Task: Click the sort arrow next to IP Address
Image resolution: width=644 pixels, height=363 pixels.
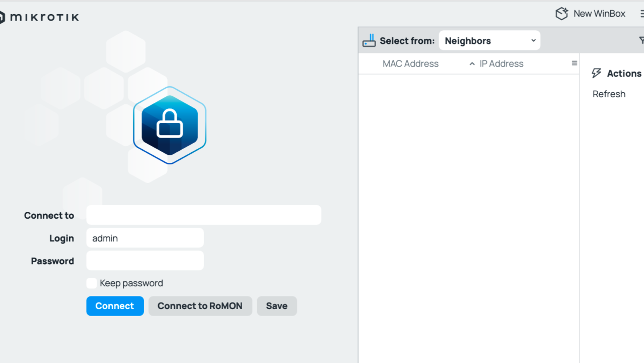Action: pos(472,64)
